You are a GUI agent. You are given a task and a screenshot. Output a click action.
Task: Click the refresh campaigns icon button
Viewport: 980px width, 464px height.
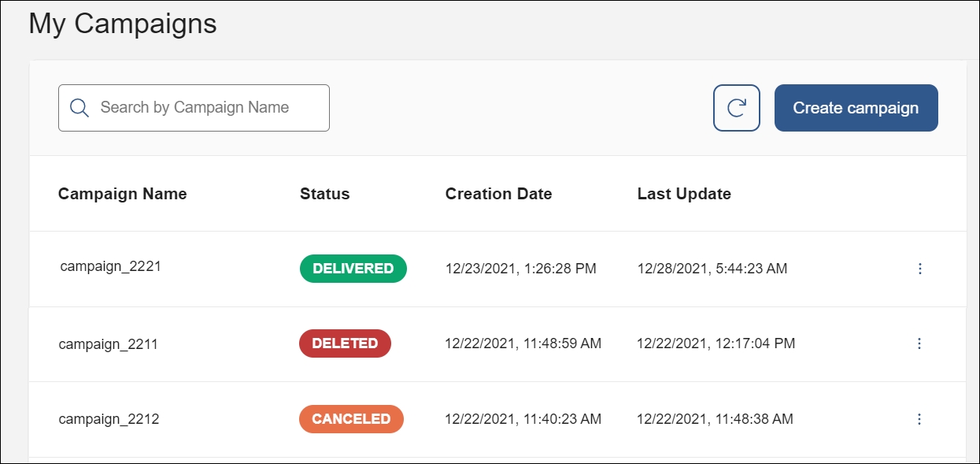point(736,108)
